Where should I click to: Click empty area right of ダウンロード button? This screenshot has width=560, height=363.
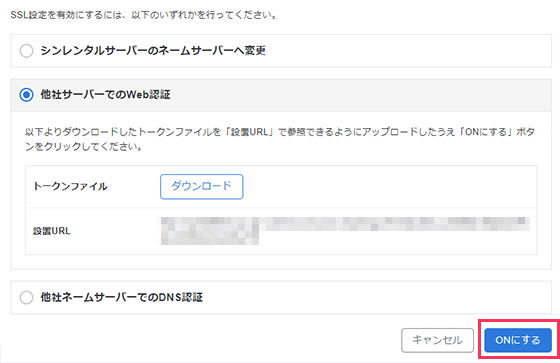(389, 187)
